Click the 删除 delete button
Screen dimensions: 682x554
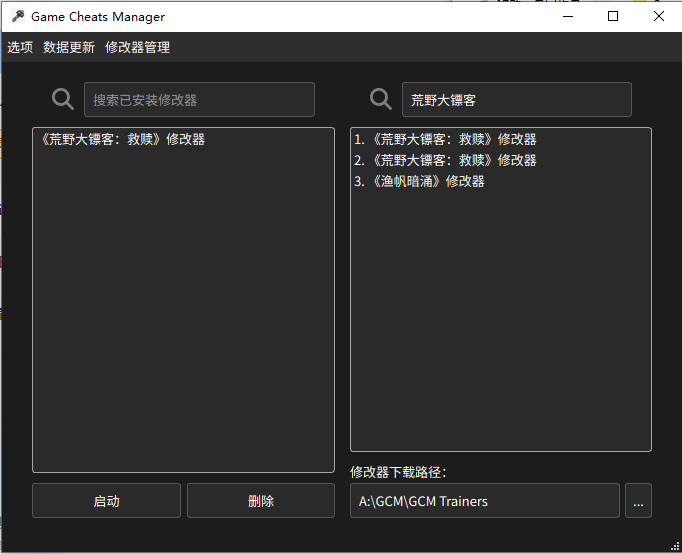click(x=261, y=501)
